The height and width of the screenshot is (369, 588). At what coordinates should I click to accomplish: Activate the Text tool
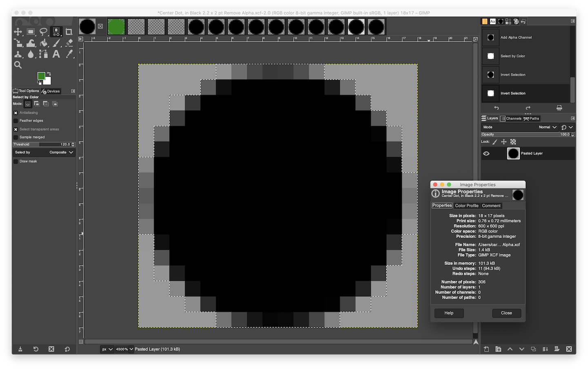click(x=56, y=54)
